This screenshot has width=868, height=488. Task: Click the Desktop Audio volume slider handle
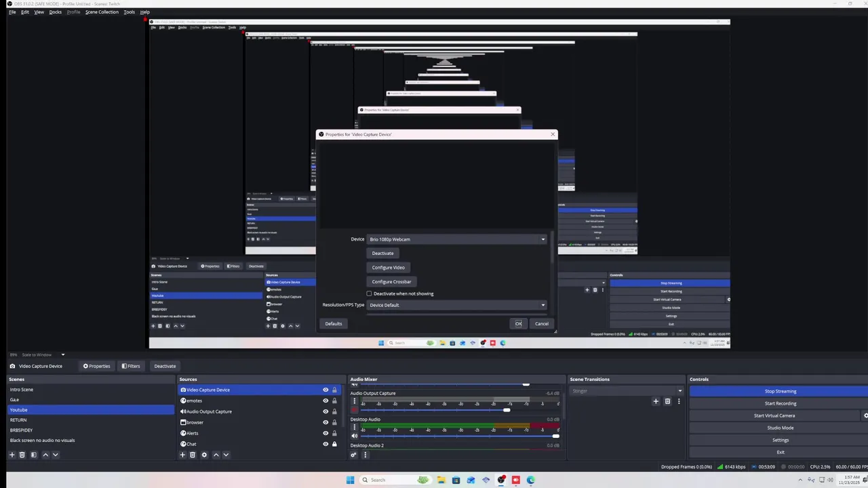coord(555,436)
